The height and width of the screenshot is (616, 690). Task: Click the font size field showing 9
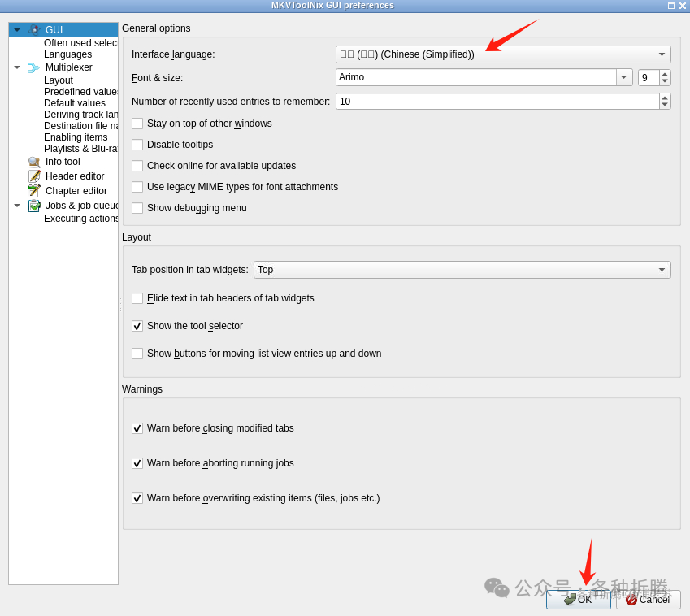click(x=649, y=77)
